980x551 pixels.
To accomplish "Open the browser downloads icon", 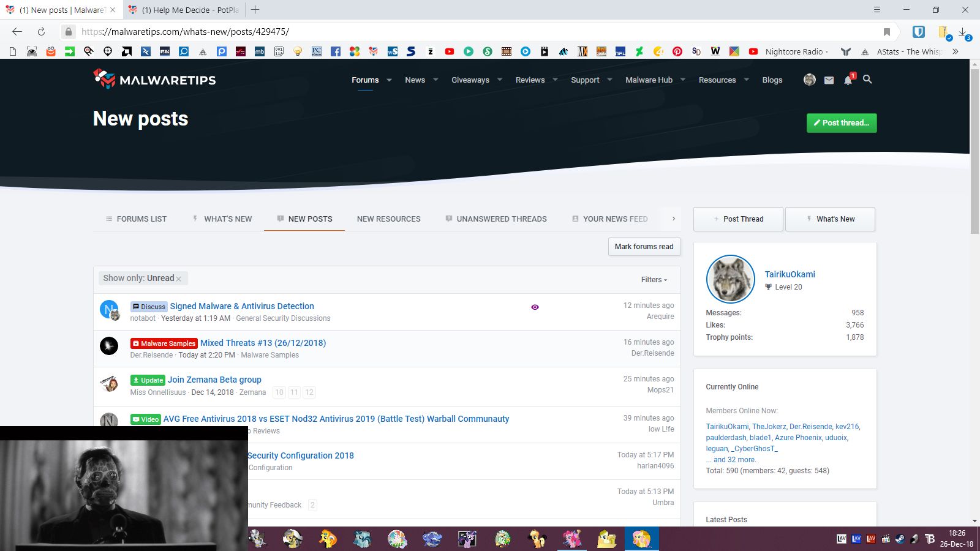I will 963,32.
